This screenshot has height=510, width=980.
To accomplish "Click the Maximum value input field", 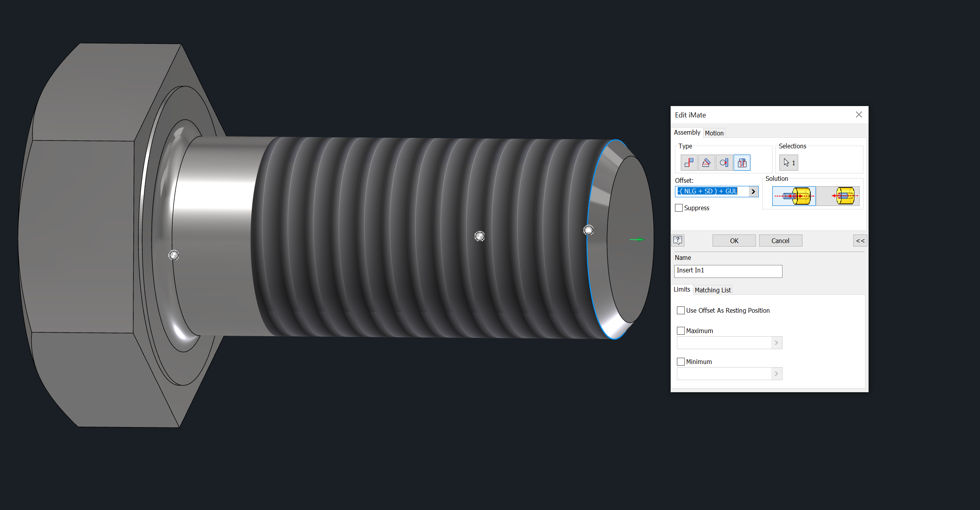I will click(724, 342).
